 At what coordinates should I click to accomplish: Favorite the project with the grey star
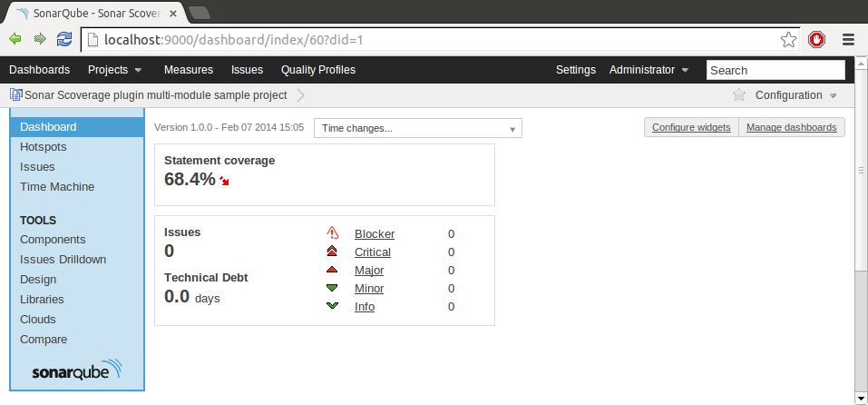coord(739,95)
